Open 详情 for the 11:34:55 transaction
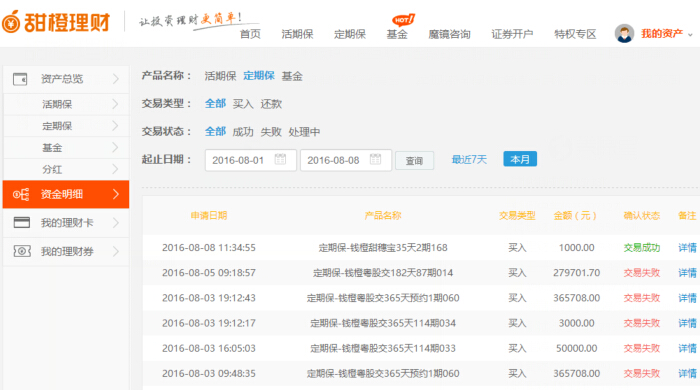This screenshot has width=700, height=390. [x=687, y=248]
